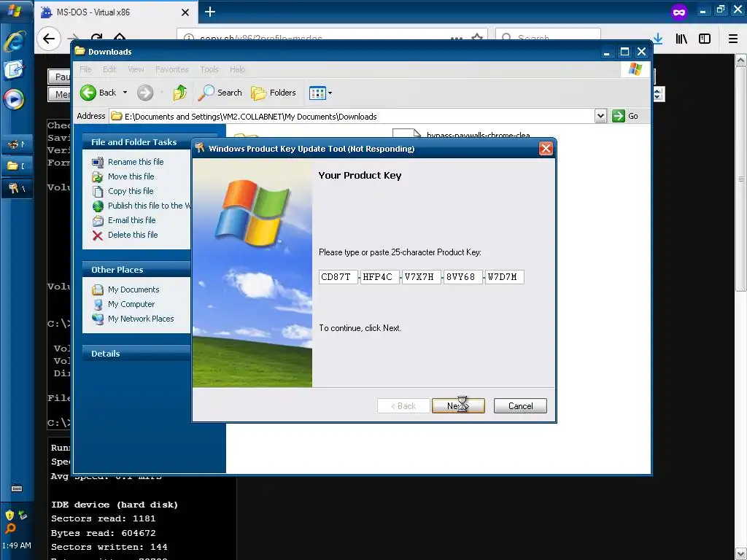Click the green Back arrow icon in Downloads
The width and height of the screenshot is (747, 560).
[x=88, y=93]
